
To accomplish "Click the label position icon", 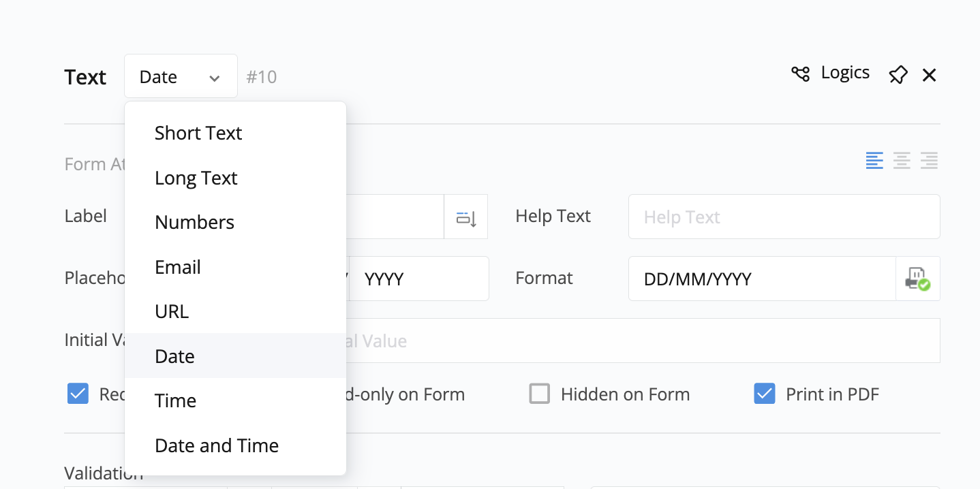I will tap(466, 217).
